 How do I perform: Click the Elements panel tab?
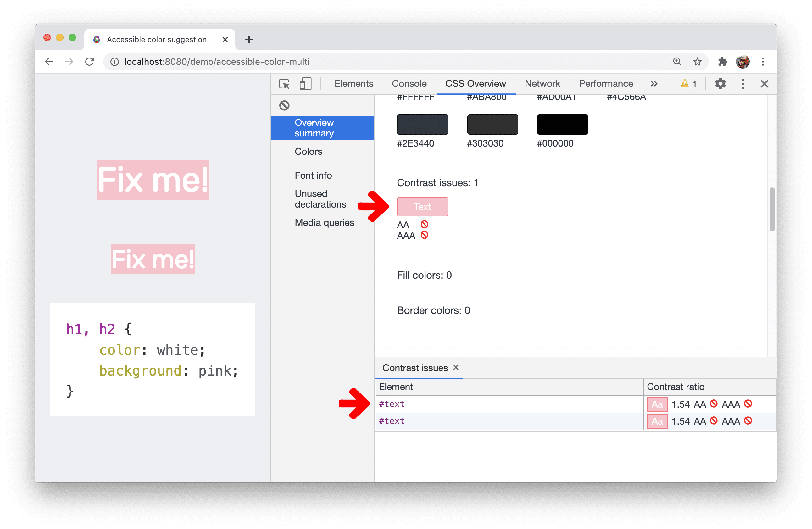click(x=353, y=83)
